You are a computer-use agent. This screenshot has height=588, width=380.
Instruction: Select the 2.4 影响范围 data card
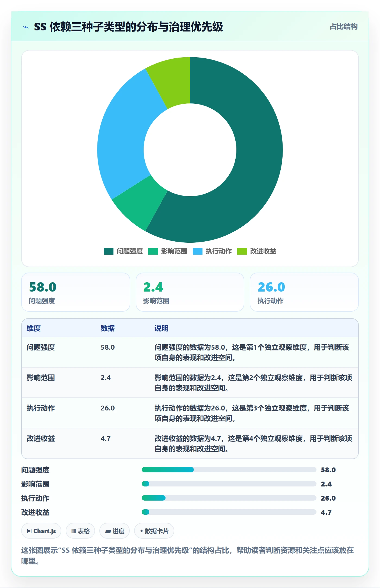190,292
